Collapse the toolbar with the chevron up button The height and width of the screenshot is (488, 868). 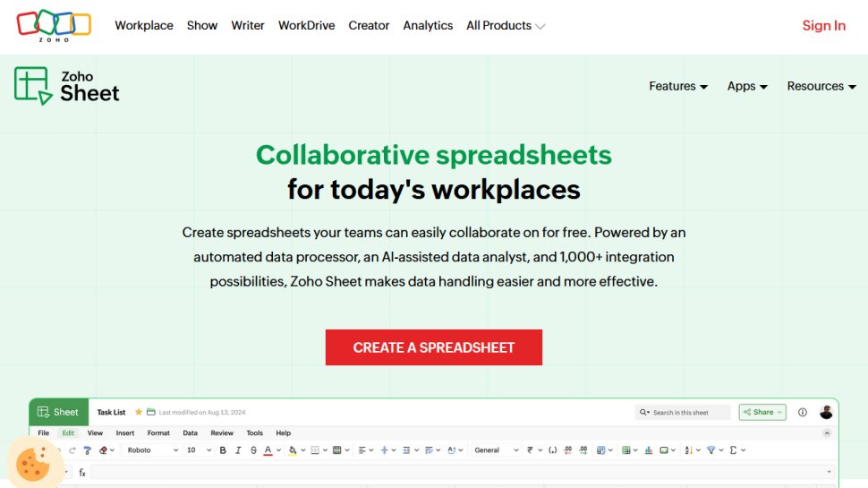(x=827, y=433)
